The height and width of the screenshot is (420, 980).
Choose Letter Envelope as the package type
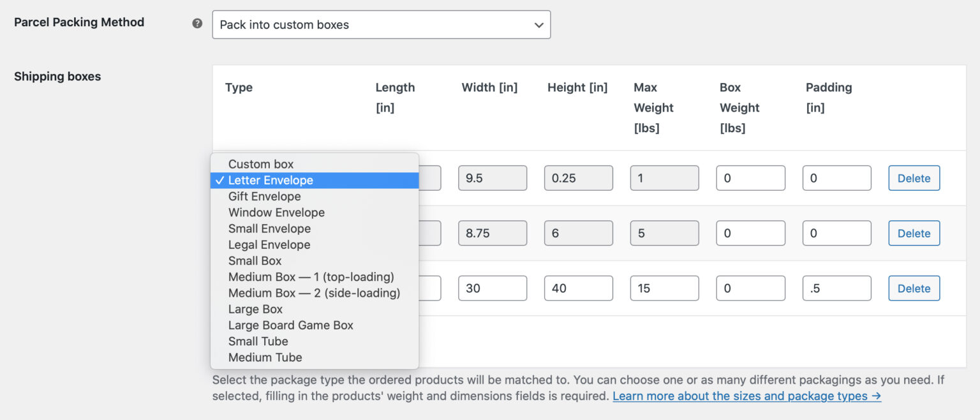271,180
